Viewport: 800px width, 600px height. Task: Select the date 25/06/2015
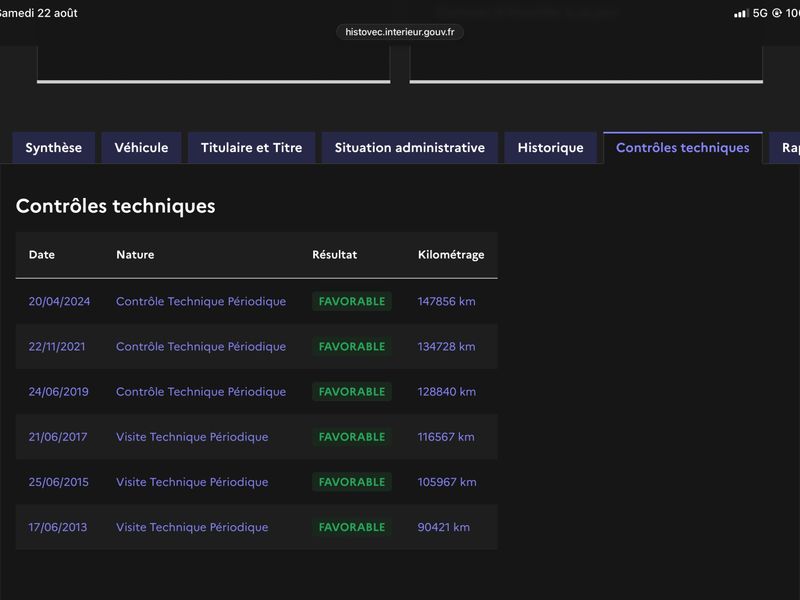click(x=59, y=482)
